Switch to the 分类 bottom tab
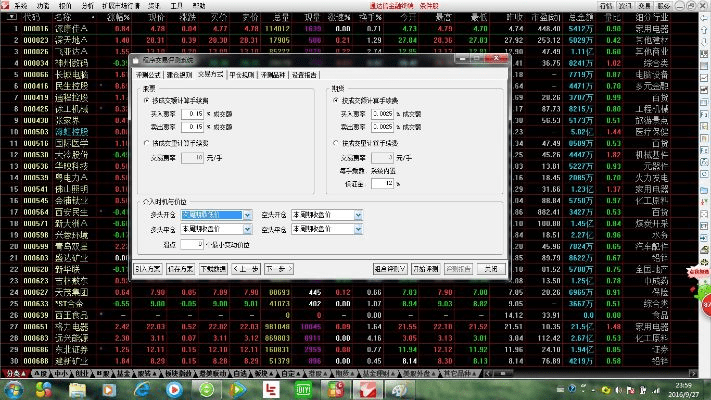 pyautogui.click(x=15, y=374)
